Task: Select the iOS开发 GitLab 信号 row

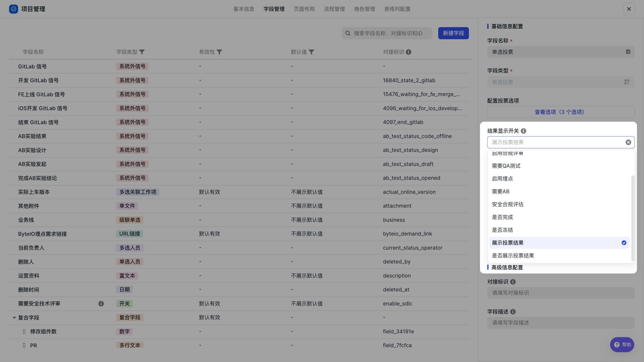Action: (239, 108)
